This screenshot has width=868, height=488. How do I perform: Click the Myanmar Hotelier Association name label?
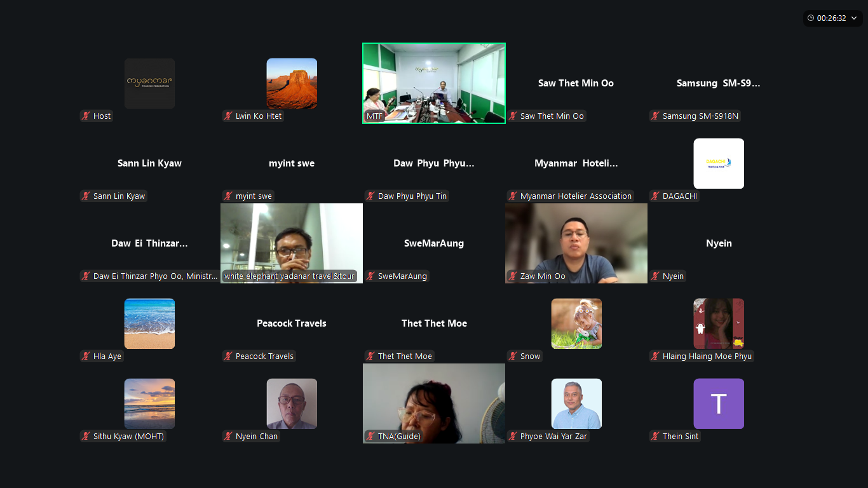pyautogui.click(x=576, y=196)
